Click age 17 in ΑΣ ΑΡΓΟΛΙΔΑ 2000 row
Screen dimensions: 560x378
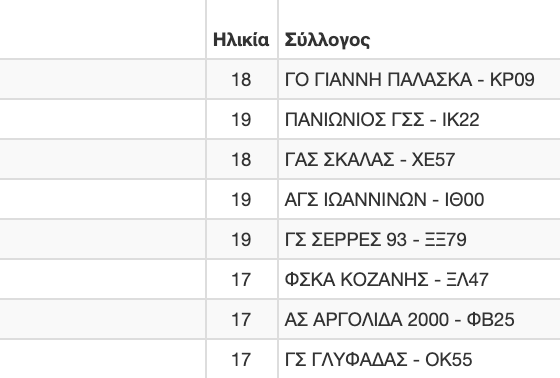241,319
